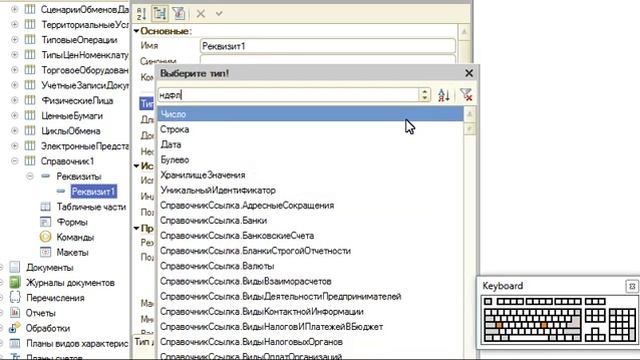
Task: Click the Имя field with Реквизит1
Action: 328,46
